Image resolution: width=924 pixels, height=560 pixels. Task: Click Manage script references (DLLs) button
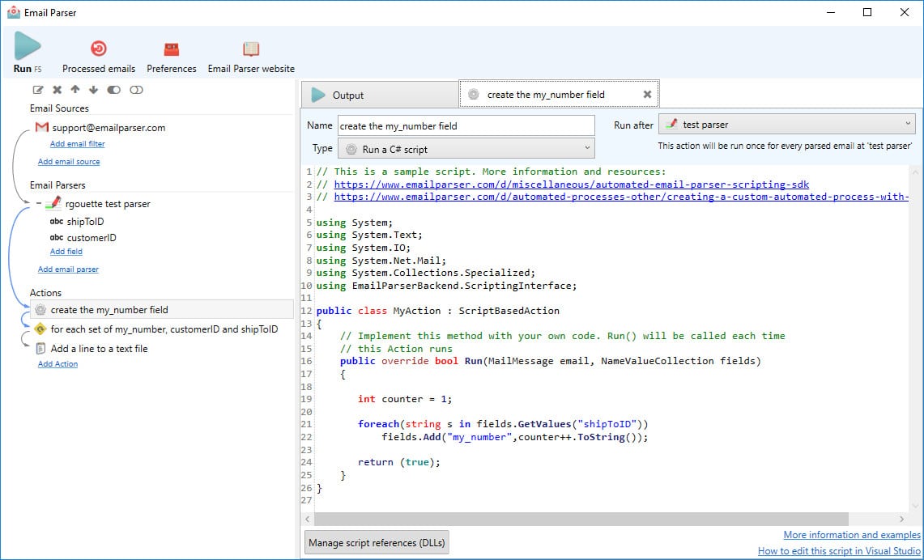377,542
